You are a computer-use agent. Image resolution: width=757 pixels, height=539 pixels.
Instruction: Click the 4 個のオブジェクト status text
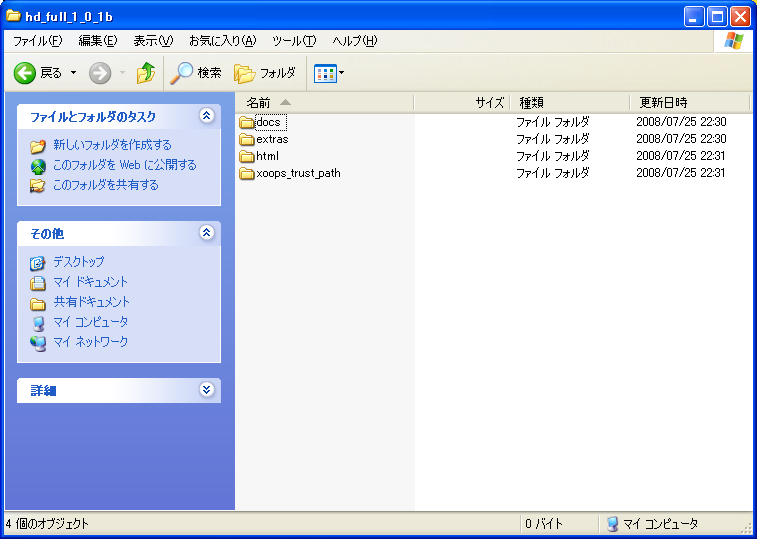pyautogui.click(x=47, y=524)
